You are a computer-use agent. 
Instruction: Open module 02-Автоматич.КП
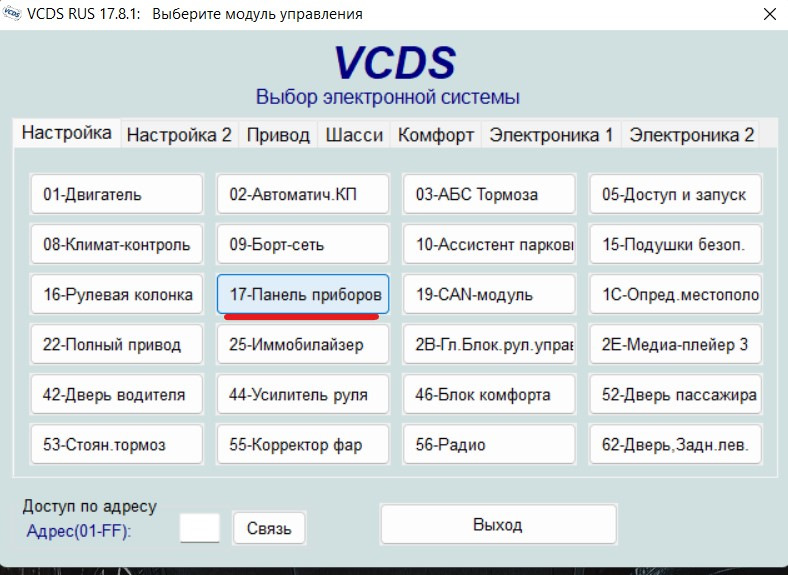[303, 194]
